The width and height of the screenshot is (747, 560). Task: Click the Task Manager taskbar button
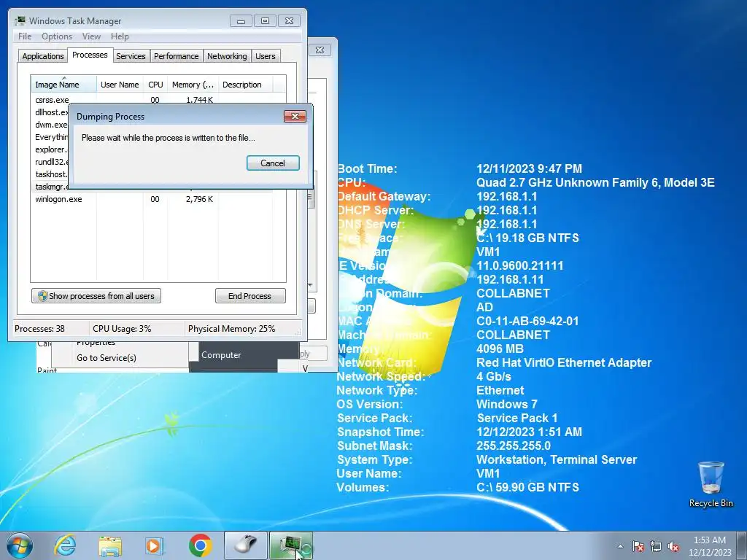(291, 545)
